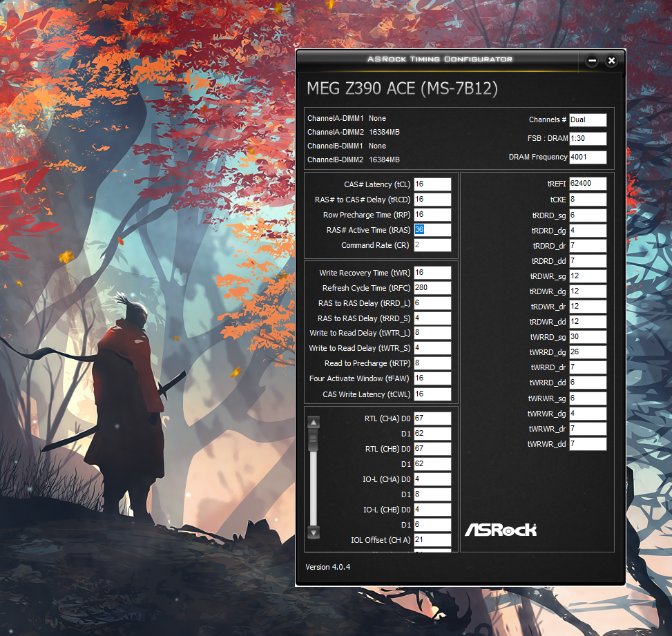Select the RTL (CHB) D1 field
Screen dimensions: 672x636
pos(432,464)
